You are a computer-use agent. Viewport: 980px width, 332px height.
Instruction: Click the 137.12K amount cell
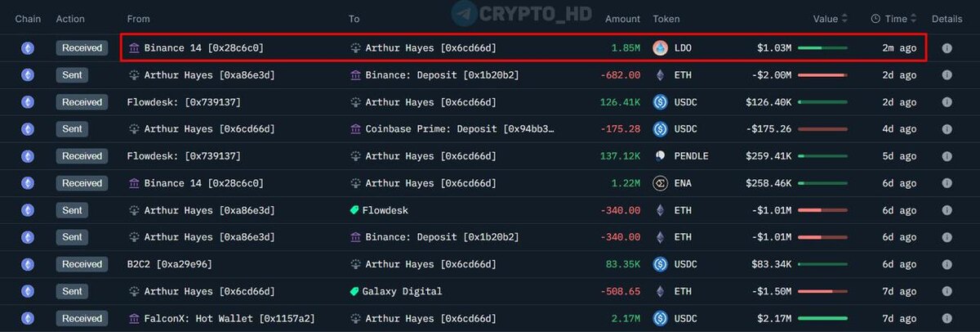point(620,156)
